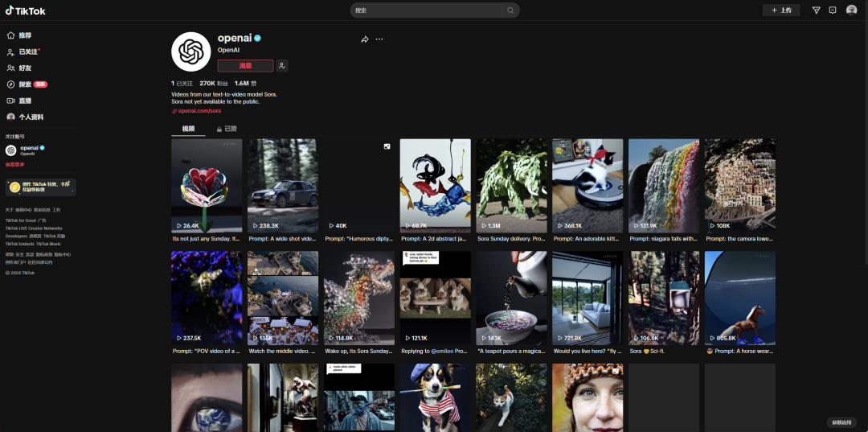Open the kitten on robot vacuum video
This screenshot has width=868, height=432.
pyautogui.click(x=588, y=186)
